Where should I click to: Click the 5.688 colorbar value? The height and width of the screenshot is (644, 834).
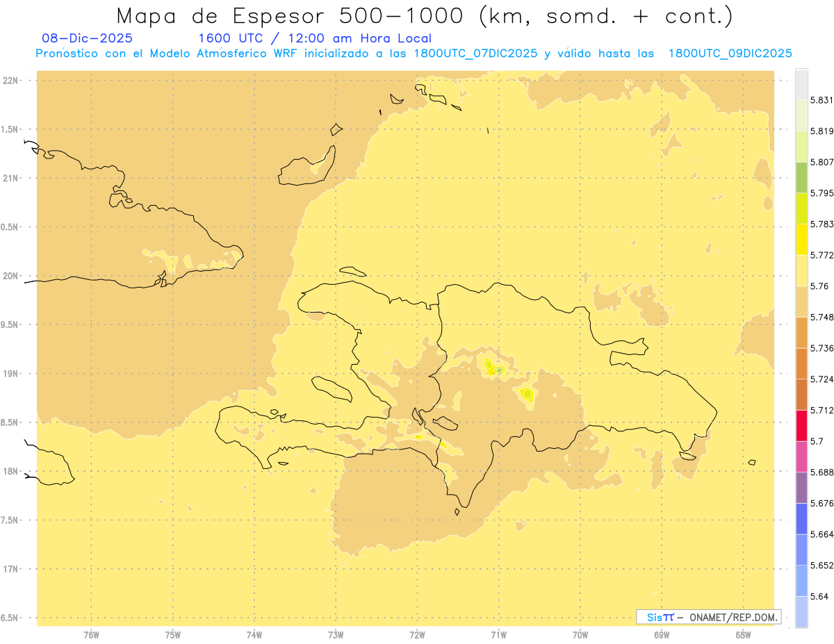point(821,472)
